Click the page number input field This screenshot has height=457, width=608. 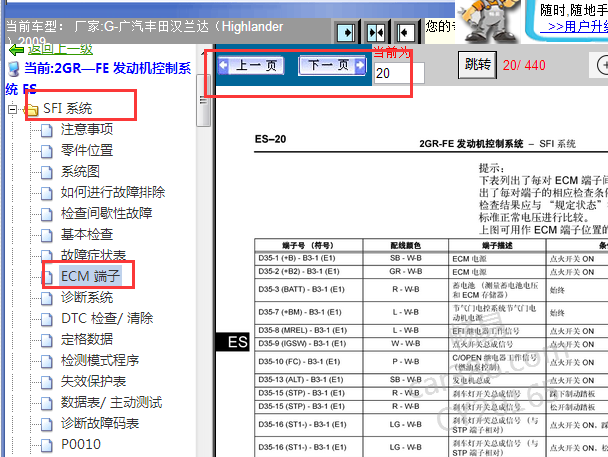399,73
